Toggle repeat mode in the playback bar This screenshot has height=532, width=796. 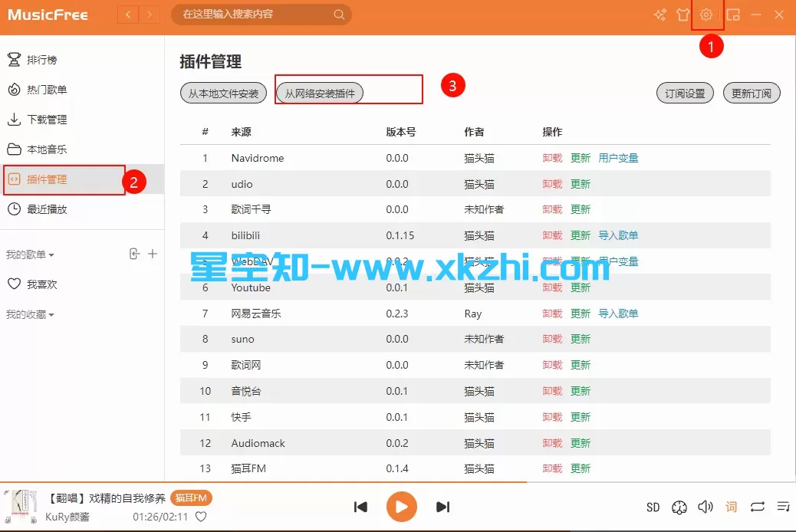coord(758,507)
